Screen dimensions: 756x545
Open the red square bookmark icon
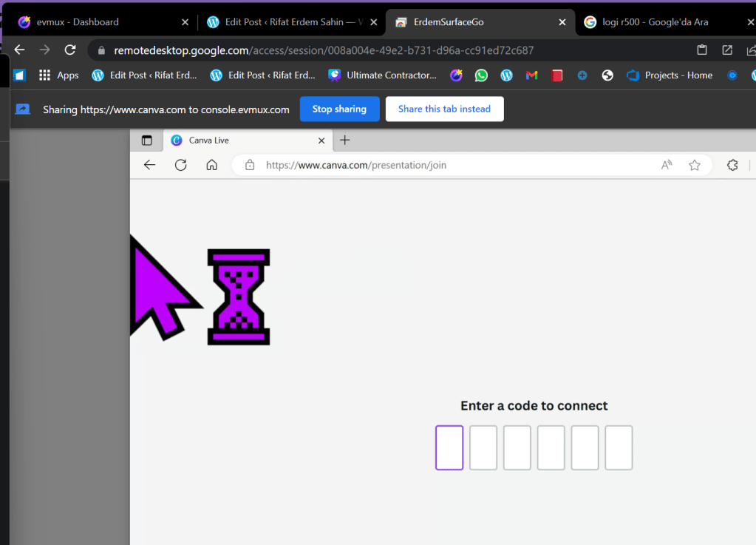(557, 75)
